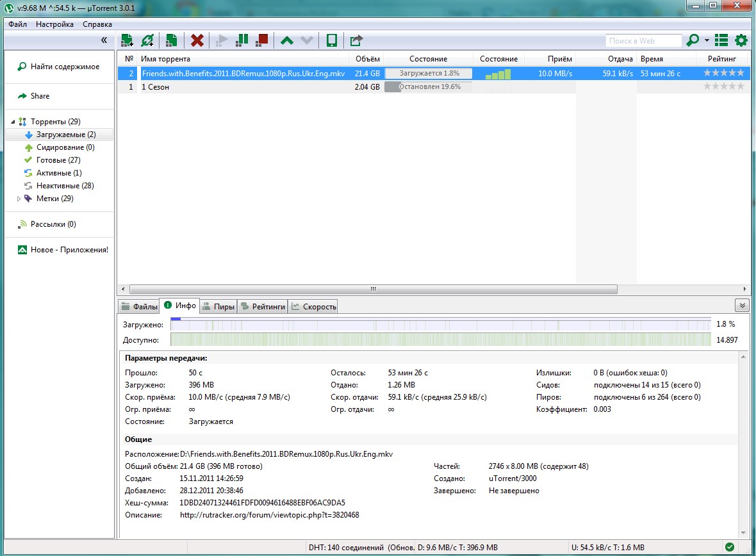Open the Настройка menu
Image resolution: width=756 pixels, height=556 pixels.
[x=54, y=24]
